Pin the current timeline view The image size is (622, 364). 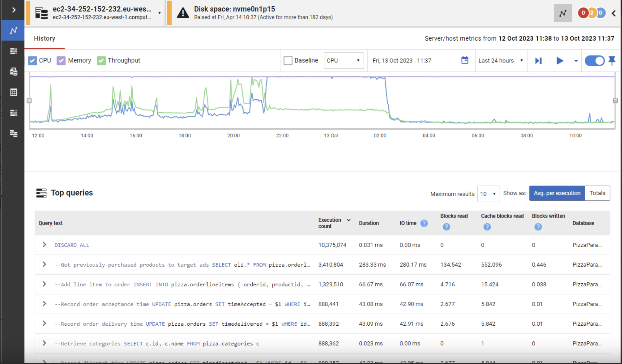(612, 60)
